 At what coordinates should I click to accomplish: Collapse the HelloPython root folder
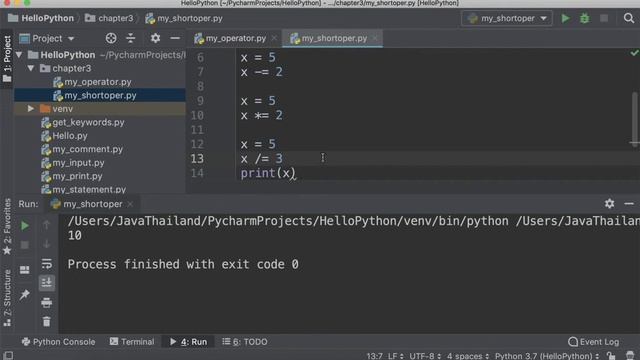[x=19, y=55]
